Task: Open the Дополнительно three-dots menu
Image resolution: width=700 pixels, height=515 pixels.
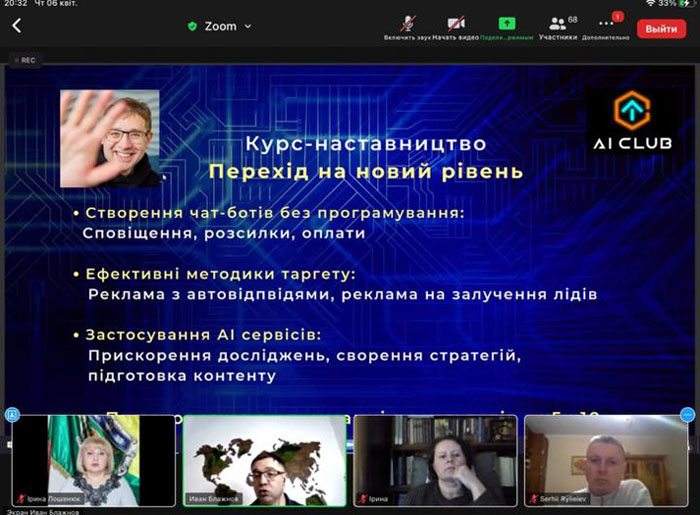Action: pos(606,23)
